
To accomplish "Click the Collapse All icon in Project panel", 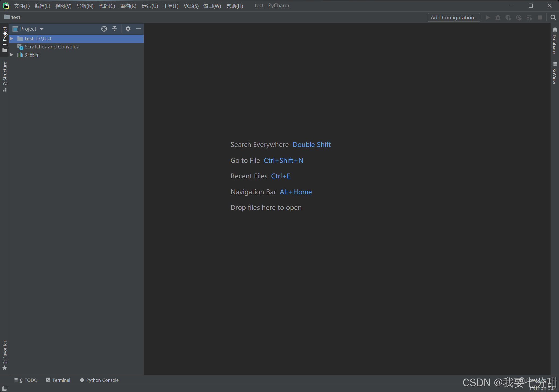I will [115, 29].
